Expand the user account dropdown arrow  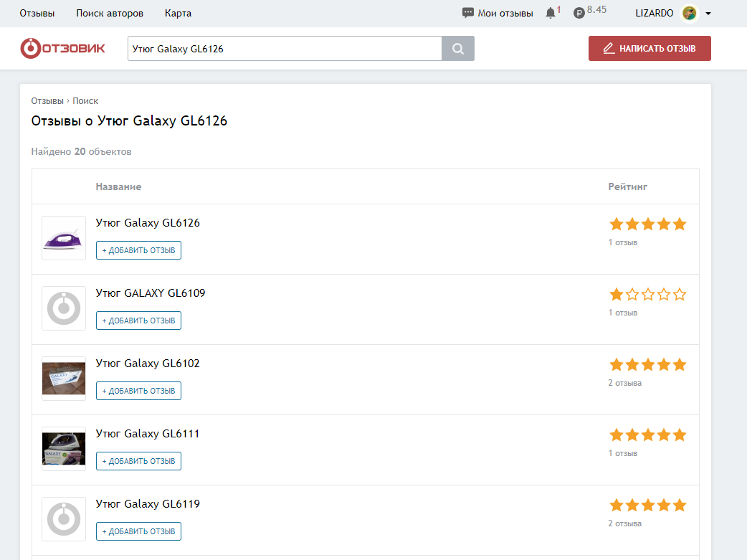(x=708, y=14)
